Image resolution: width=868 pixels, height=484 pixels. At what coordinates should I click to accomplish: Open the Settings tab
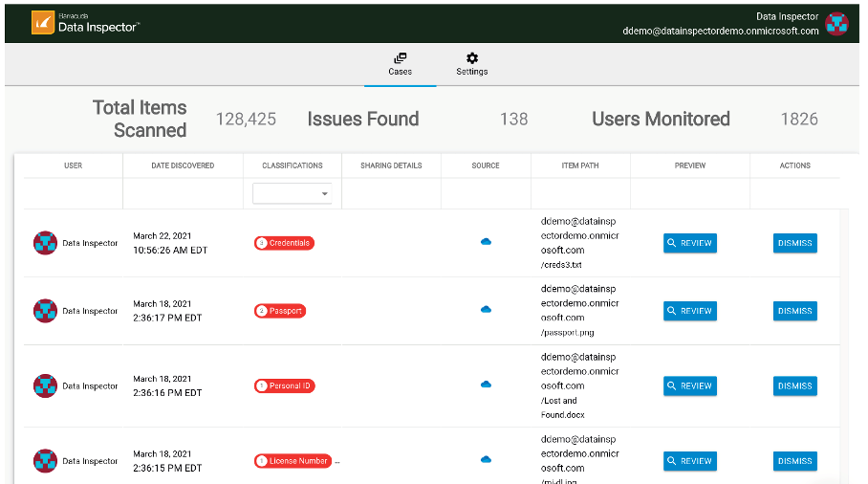point(471,64)
